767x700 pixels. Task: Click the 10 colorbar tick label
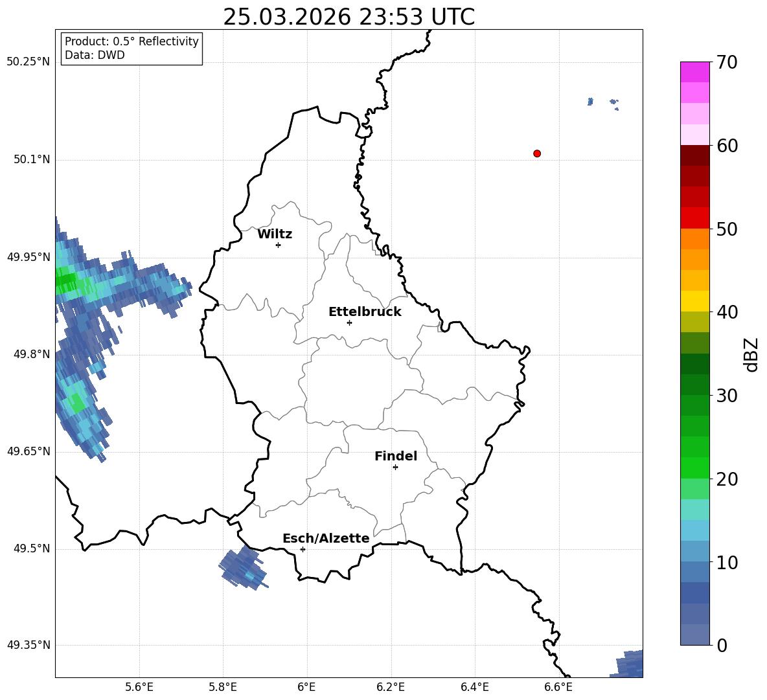[x=726, y=562]
